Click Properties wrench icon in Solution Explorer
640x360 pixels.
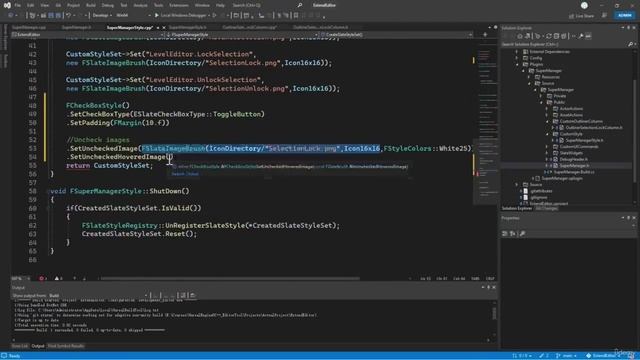click(x=580, y=36)
